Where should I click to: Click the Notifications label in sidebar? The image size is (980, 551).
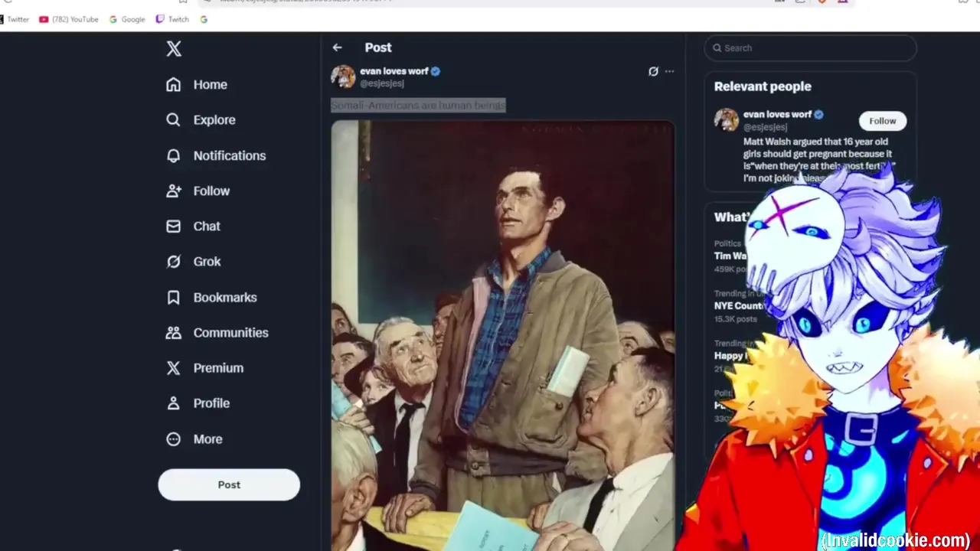(x=230, y=155)
